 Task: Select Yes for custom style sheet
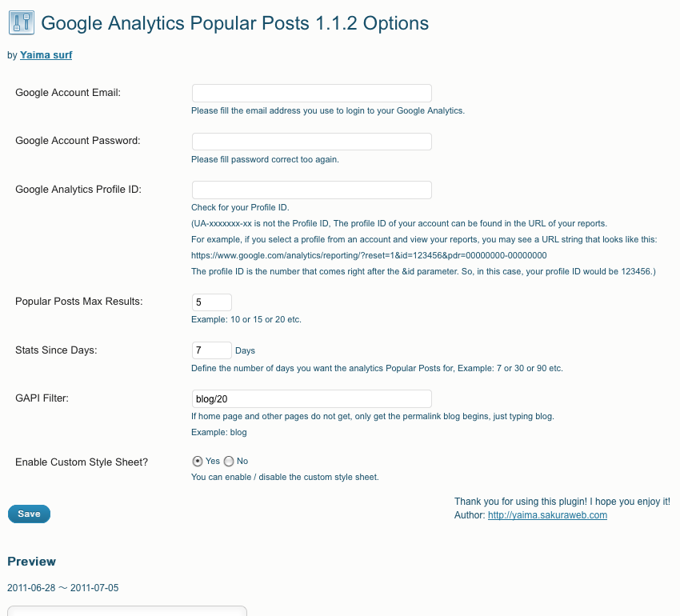[198, 461]
